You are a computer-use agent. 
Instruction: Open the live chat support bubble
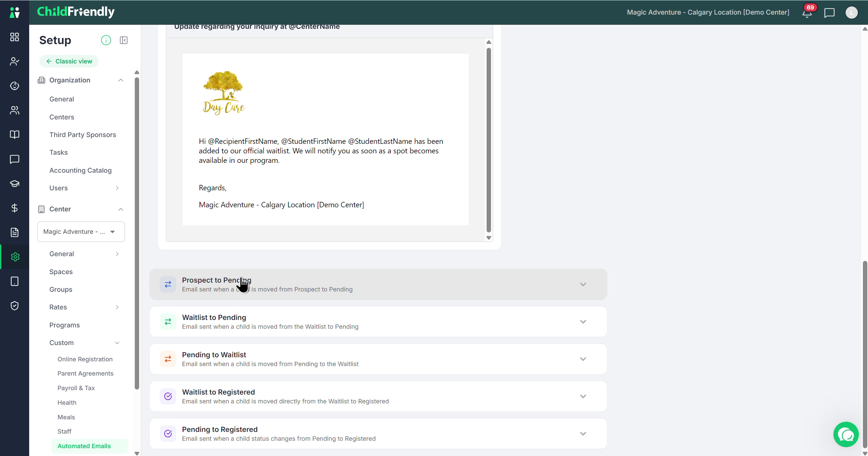846,435
